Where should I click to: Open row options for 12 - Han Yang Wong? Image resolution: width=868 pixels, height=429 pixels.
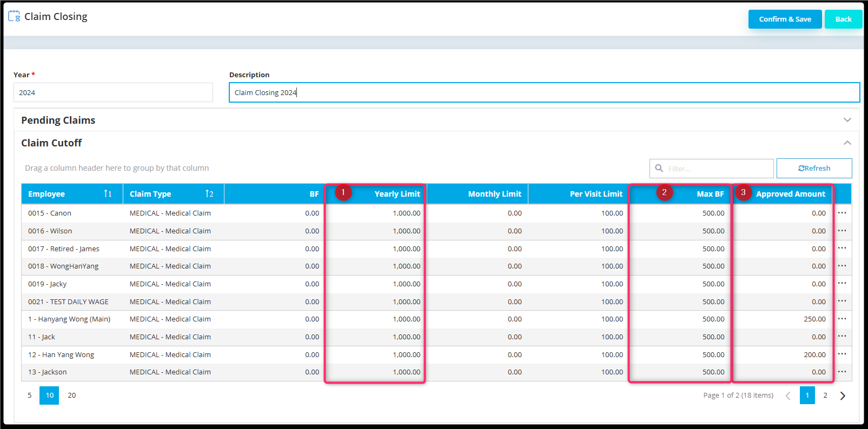(842, 354)
